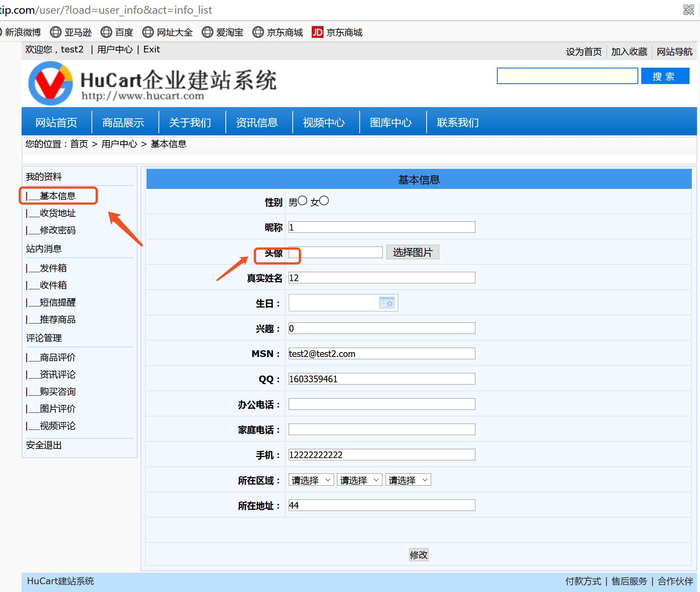Open the JD red-icon 京东商城 bookmark
Screen dimensions: 700x592
tap(337, 32)
